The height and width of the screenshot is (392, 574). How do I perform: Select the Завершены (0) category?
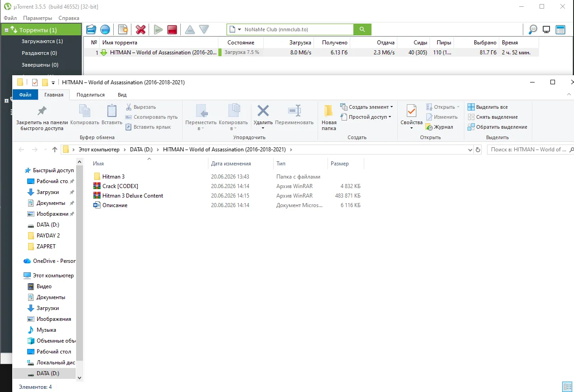pyautogui.click(x=40, y=65)
